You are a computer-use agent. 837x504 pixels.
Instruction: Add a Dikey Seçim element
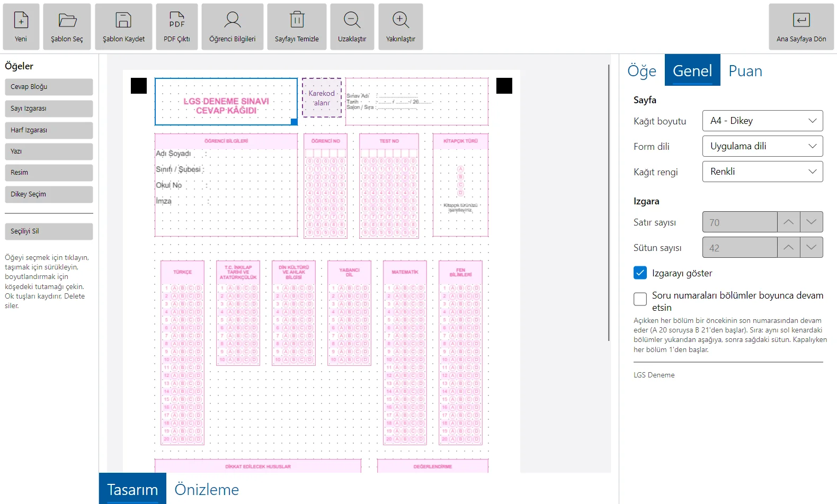coord(49,194)
